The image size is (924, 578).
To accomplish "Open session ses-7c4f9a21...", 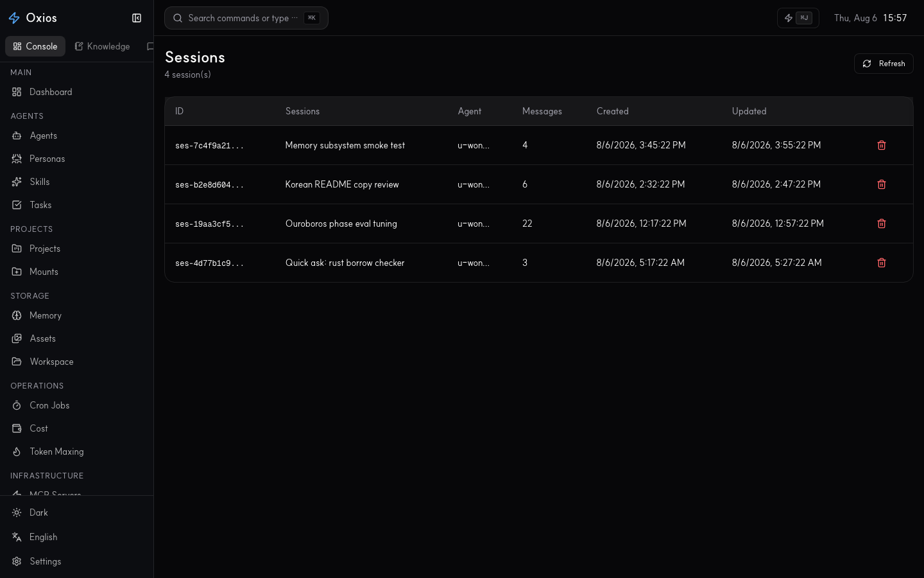I will [x=209, y=146].
